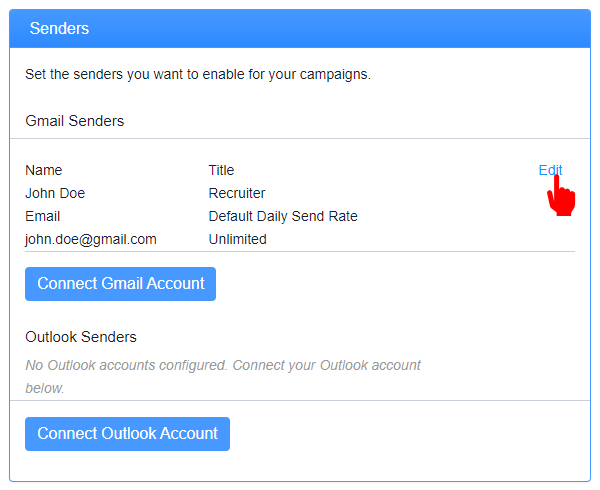Click the Email field label

click(x=42, y=217)
